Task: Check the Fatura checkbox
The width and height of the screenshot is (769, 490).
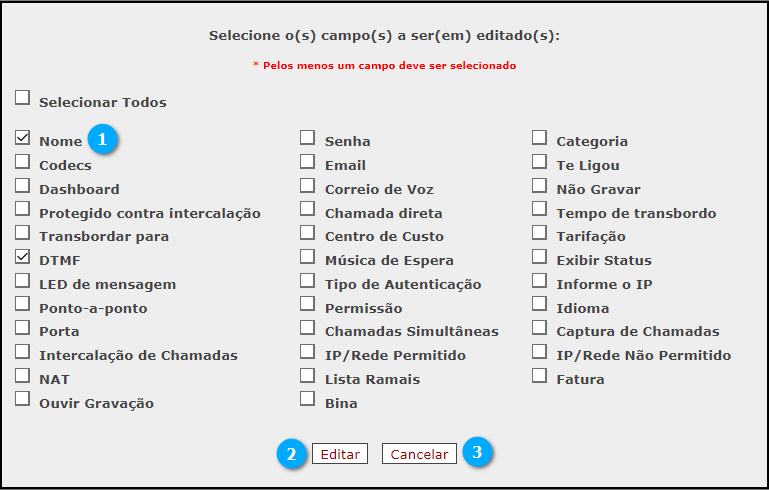Action: point(539,376)
